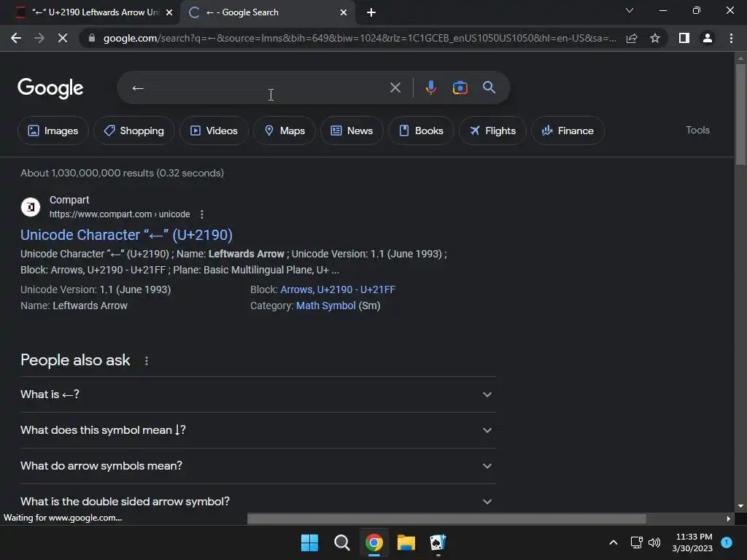
Task: Open the Math Symbol category link
Action: 326,306
